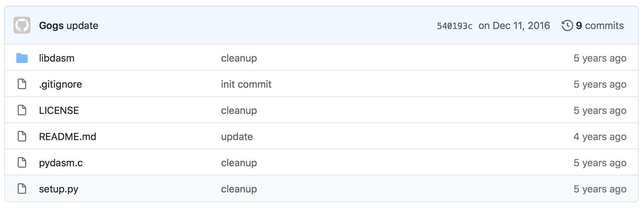
Task: Click the .gitignore file icon
Action: [22, 84]
